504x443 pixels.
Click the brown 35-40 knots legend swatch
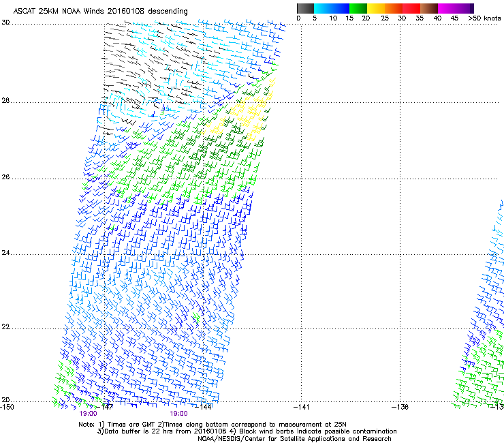coord(429,8)
